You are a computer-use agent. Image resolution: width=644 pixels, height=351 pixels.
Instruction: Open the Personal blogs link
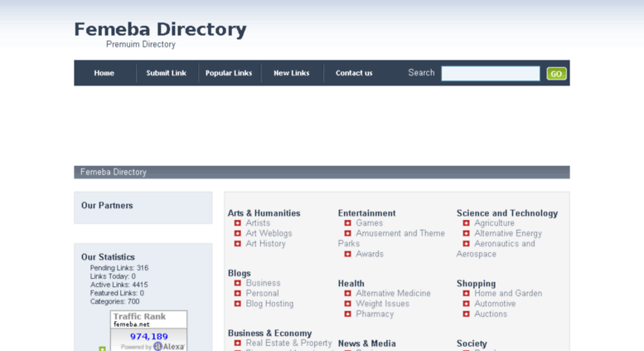(x=263, y=294)
